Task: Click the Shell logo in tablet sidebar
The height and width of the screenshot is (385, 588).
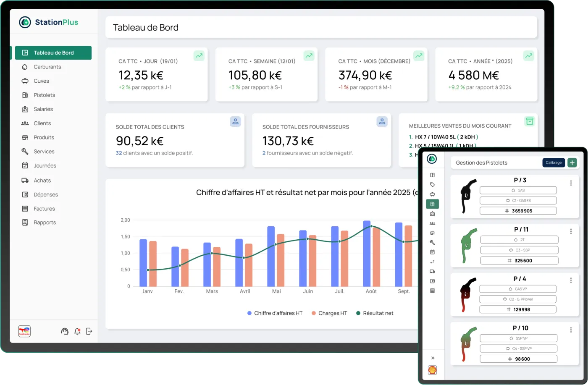Action: click(432, 370)
